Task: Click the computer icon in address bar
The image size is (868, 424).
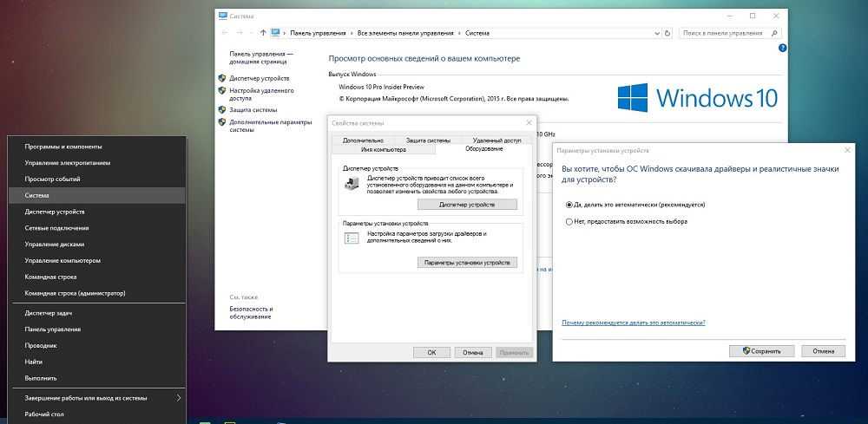Action: [275, 33]
